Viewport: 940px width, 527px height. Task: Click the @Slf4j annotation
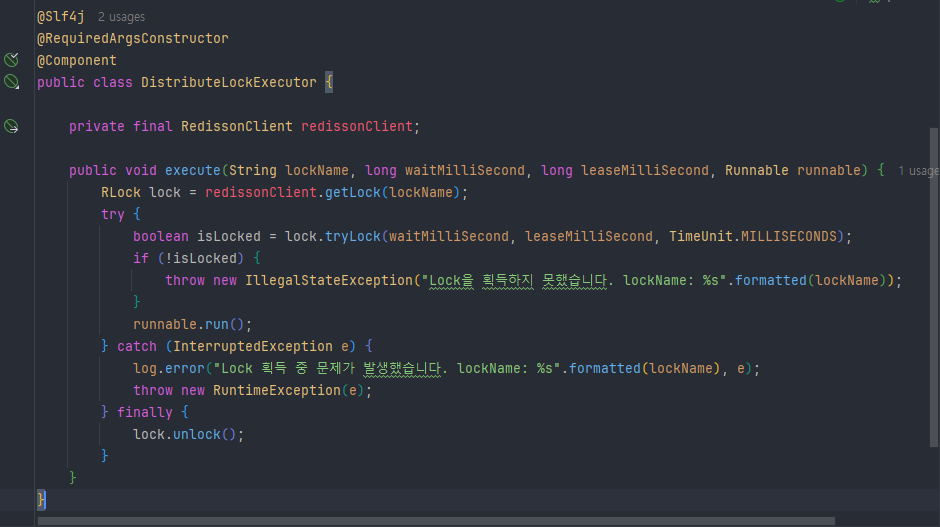pos(61,16)
